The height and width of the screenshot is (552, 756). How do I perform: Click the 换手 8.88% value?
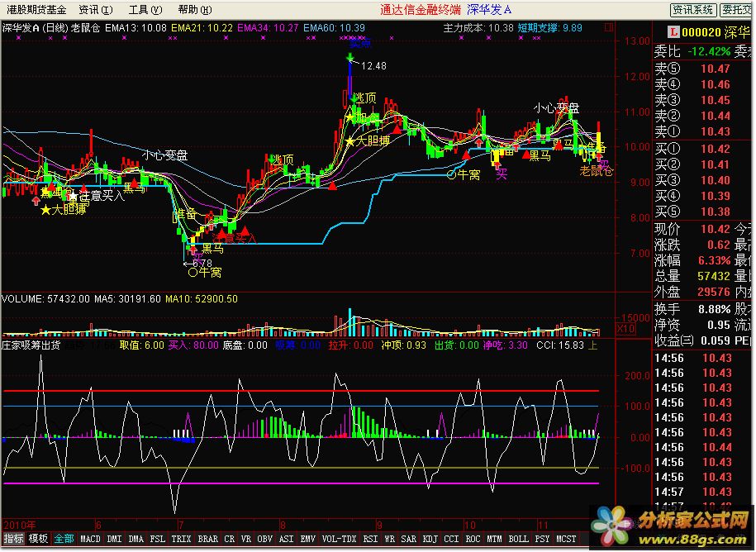[x=714, y=309]
